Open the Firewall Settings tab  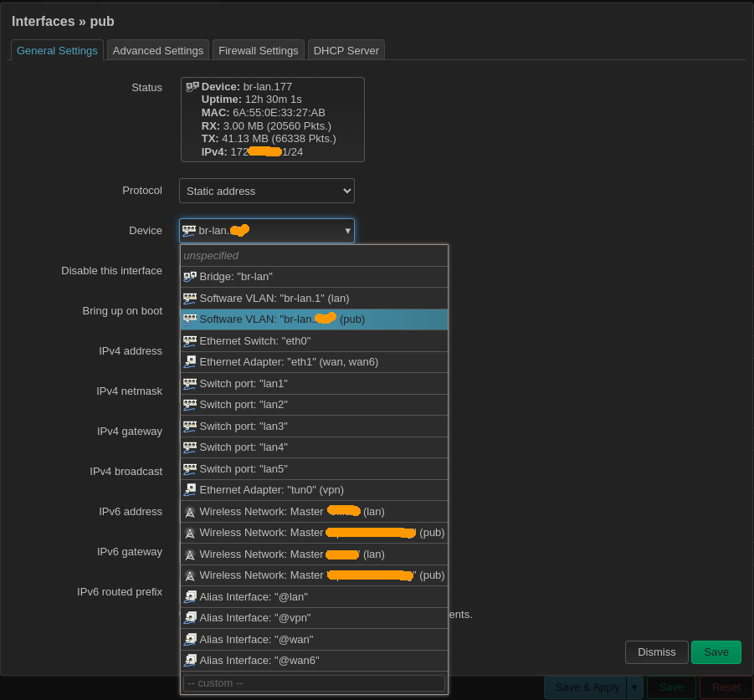click(x=258, y=50)
